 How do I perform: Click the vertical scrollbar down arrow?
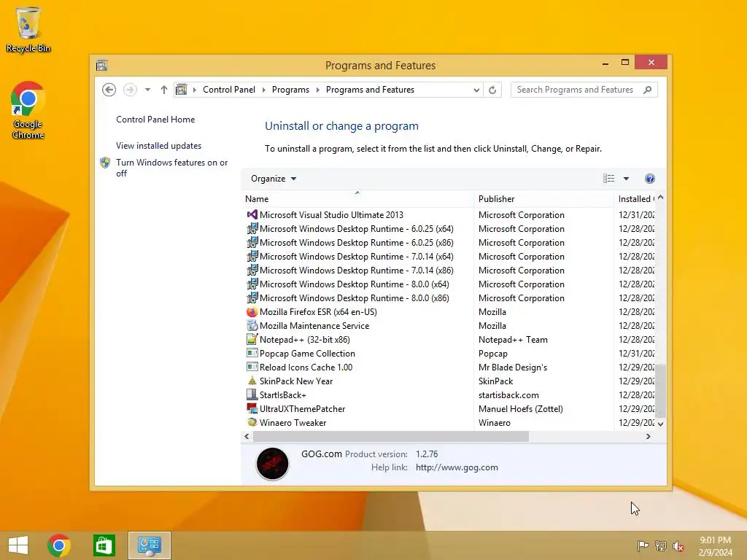click(x=661, y=424)
